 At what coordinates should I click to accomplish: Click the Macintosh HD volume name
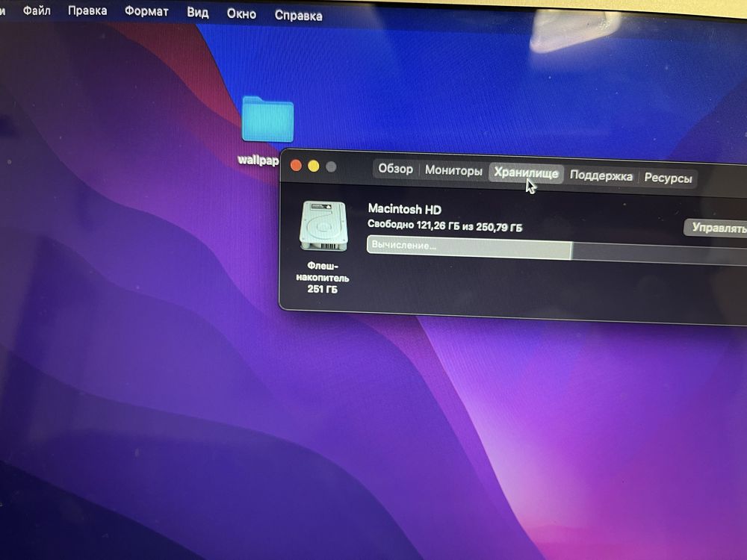click(404, 209)
